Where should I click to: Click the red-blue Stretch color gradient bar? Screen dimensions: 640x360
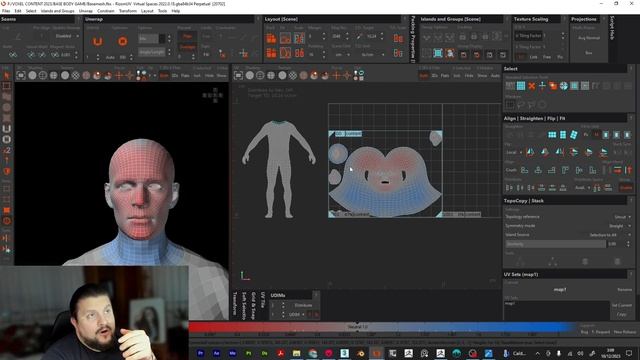[383, 327]
